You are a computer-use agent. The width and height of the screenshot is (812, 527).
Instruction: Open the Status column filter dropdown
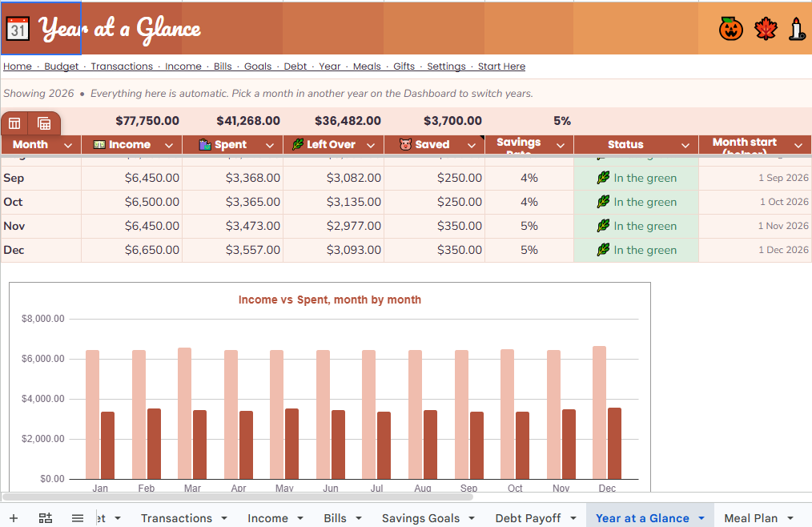coord(685,146)
